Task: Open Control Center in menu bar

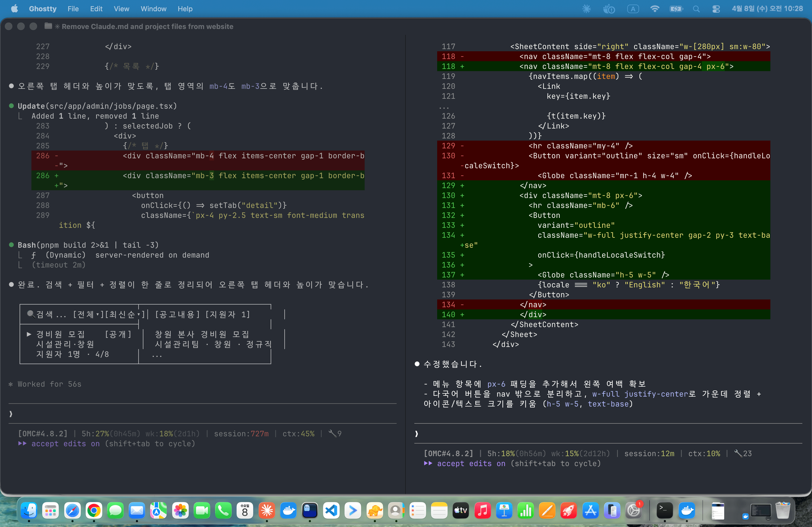Action: [716, 9]
